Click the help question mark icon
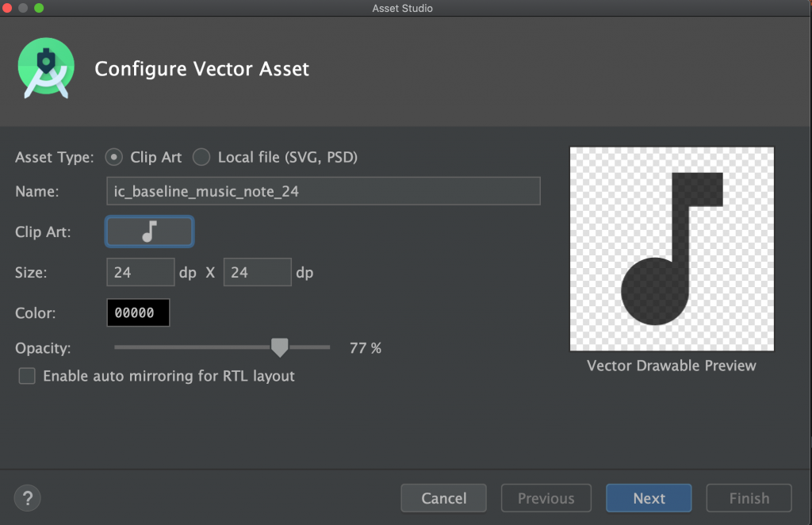The width and height of the screenshot is (812, 525). (x=28, y=498)
